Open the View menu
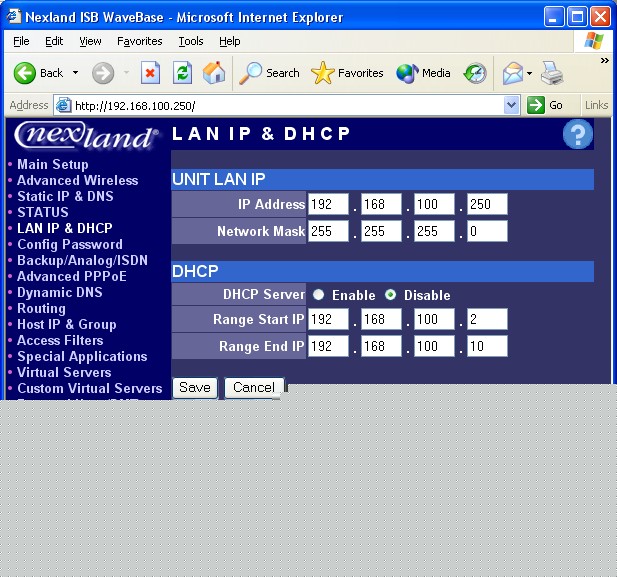 90,41
